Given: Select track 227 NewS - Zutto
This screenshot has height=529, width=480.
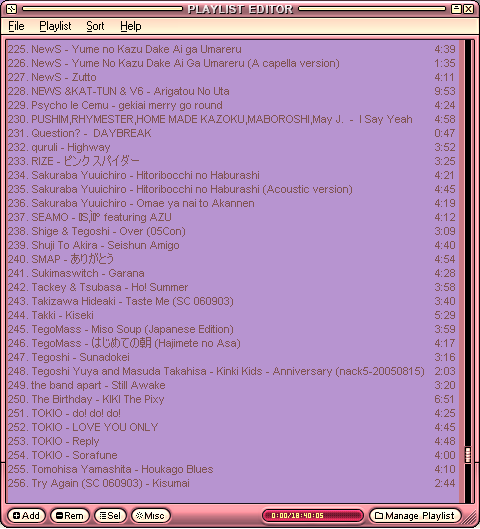Looking at the screenshot, I should 232,77.
